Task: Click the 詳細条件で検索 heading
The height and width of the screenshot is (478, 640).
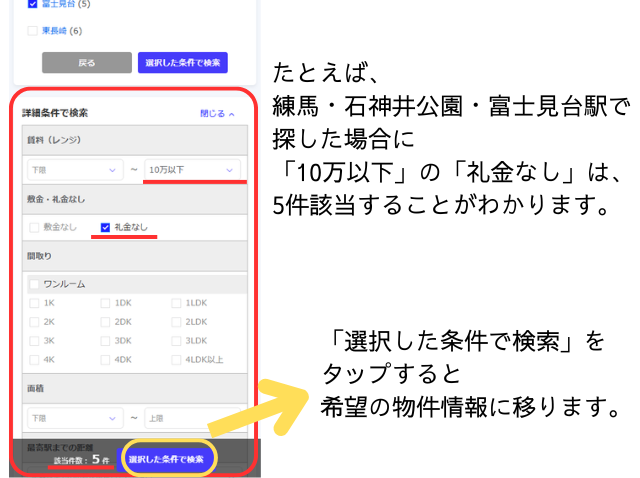Action: pyautogui.click(x=55, y=113)
